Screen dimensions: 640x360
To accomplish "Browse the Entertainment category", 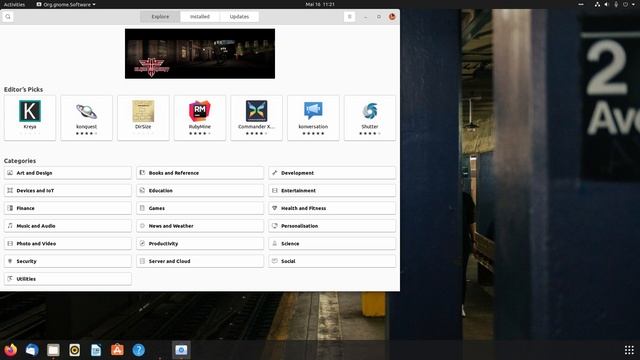I will click(x=332, y=191).
